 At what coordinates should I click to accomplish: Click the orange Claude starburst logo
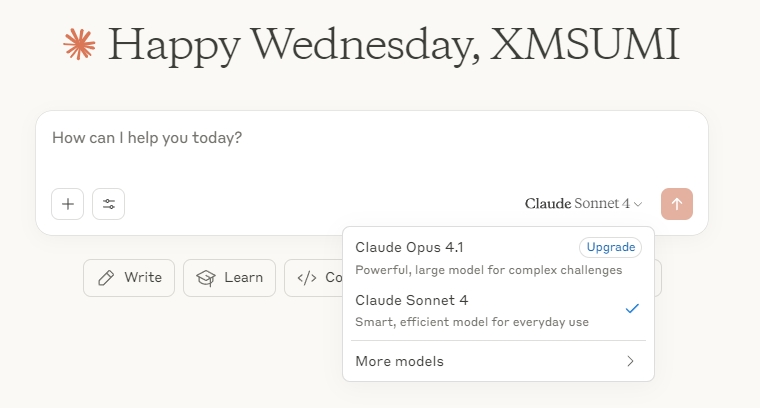[79, 45]
